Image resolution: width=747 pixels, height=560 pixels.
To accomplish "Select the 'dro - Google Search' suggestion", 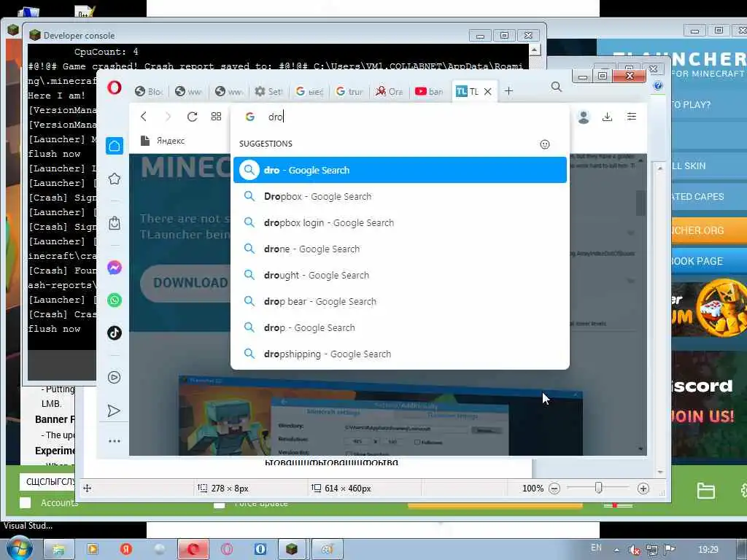I will 400,170.
